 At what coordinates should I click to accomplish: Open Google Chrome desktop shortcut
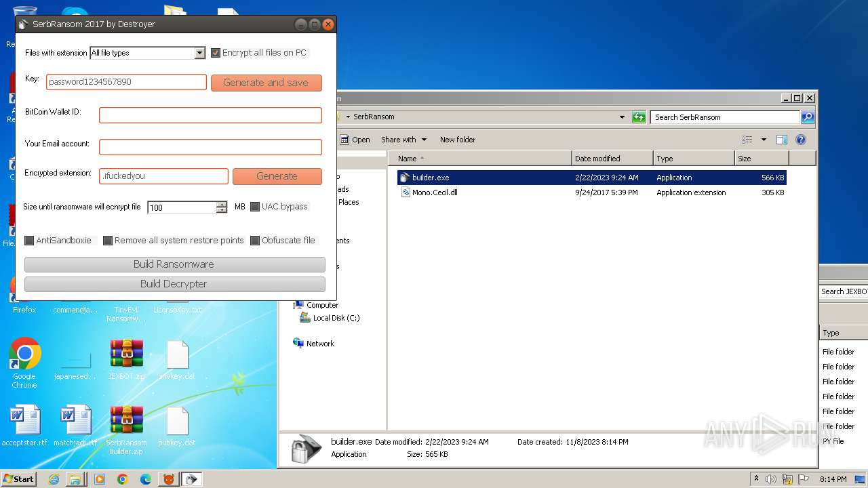point(24,363)
